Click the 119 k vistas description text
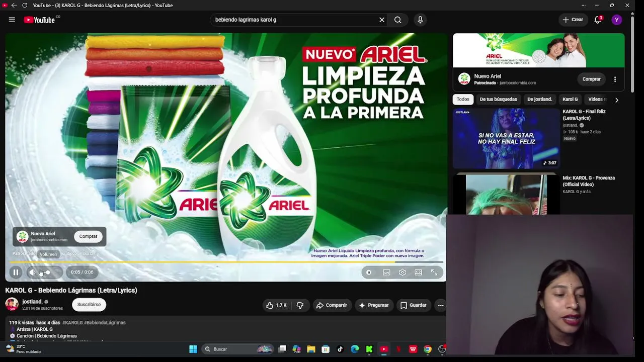The width and height of the screenshot is (644, 362). [x=22, y=323]
